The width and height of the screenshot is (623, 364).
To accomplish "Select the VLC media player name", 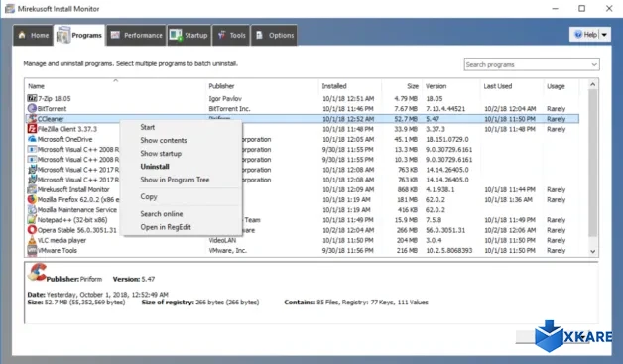I will [62, 240].
